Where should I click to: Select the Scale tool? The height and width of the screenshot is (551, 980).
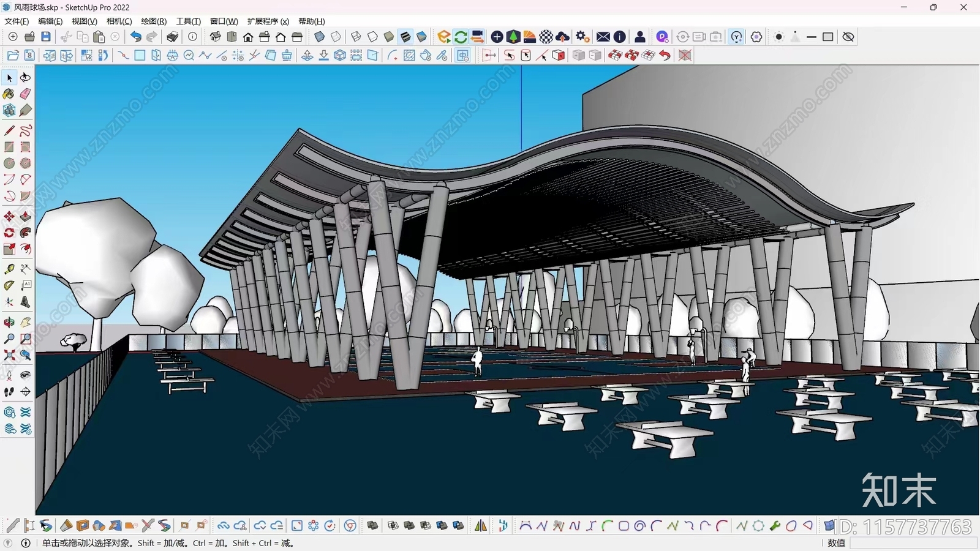pyautogui.click(x=9, y=249)
